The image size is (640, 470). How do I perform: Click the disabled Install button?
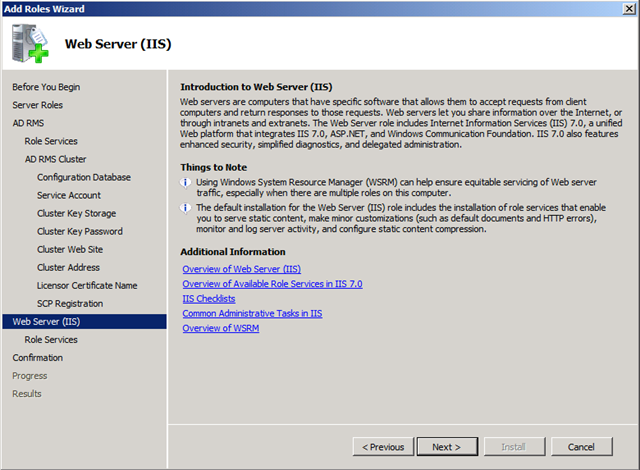pos(514,447)
